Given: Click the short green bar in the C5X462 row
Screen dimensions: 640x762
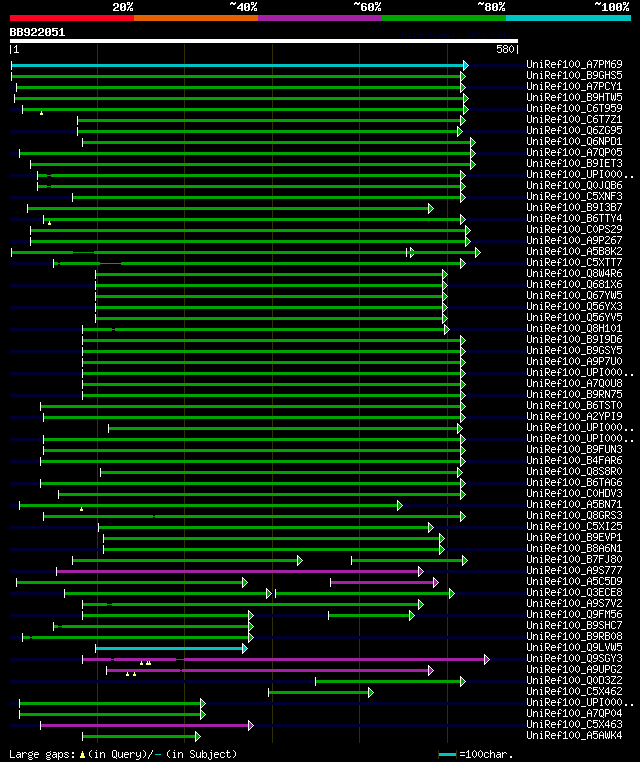Looking at the screenshot, I should tap(321, 693).
